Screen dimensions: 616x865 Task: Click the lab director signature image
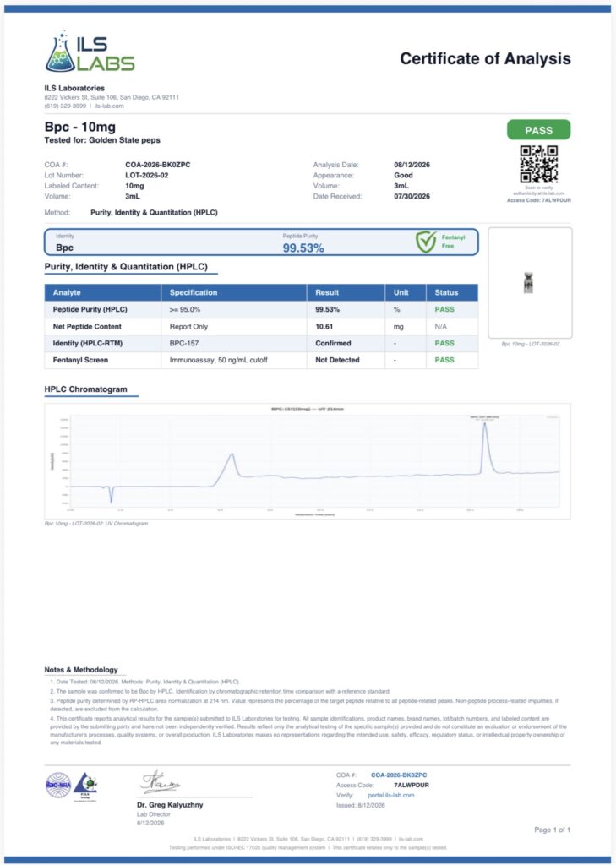click(x=160, y=783)
